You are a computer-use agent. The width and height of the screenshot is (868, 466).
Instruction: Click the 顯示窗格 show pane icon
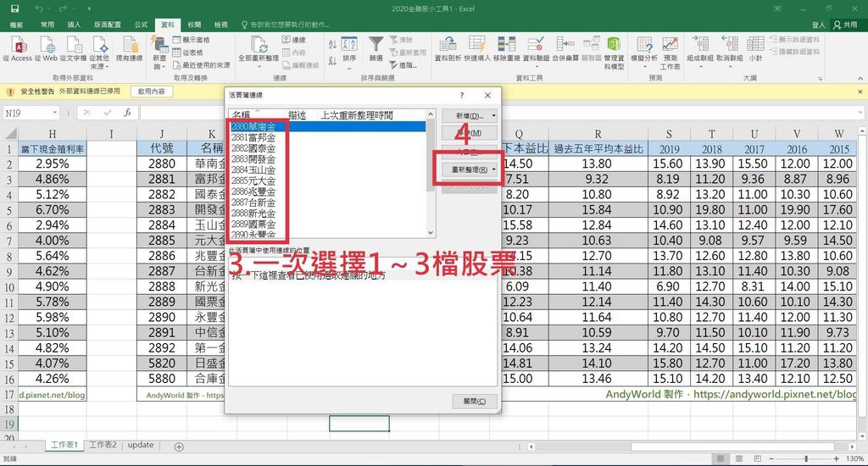point(177,40)
